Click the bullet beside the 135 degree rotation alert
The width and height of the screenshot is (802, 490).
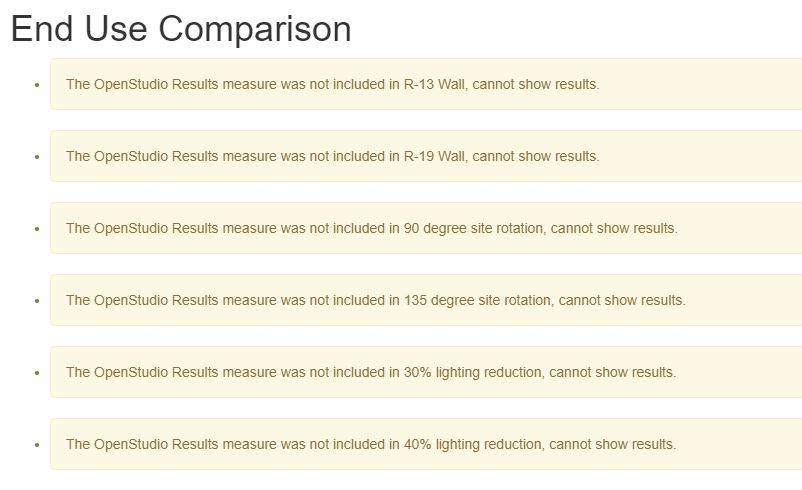pos(37,301)
